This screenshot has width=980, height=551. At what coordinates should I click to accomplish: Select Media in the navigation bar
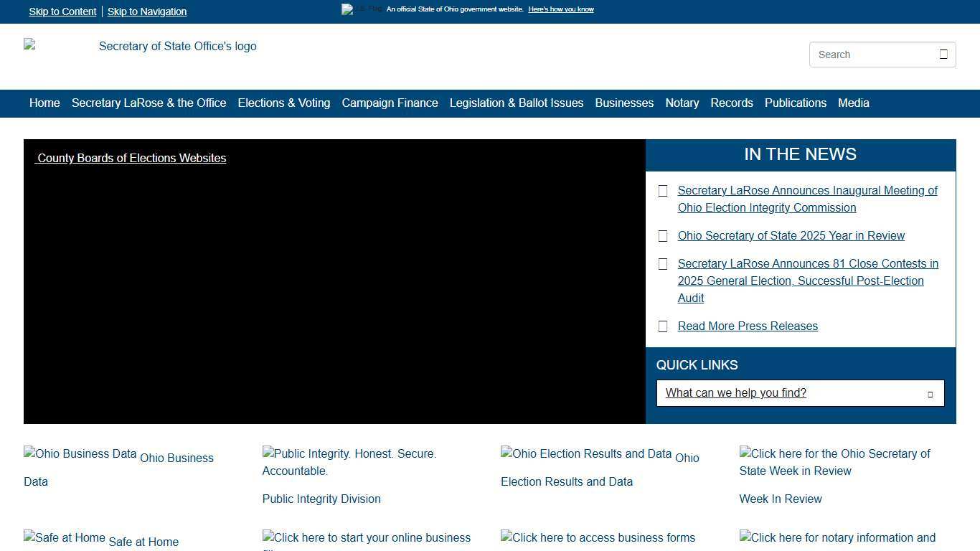(x=853, y=103)
